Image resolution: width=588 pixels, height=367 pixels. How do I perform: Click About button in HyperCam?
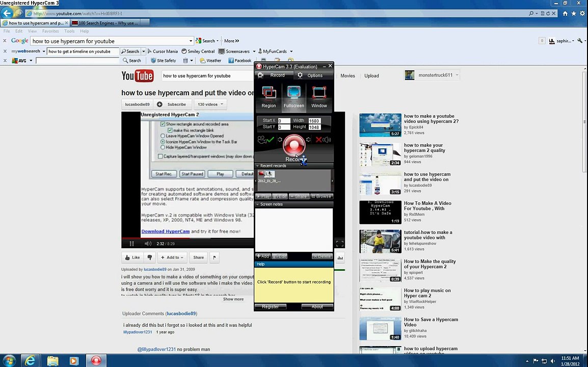[317, 306]
